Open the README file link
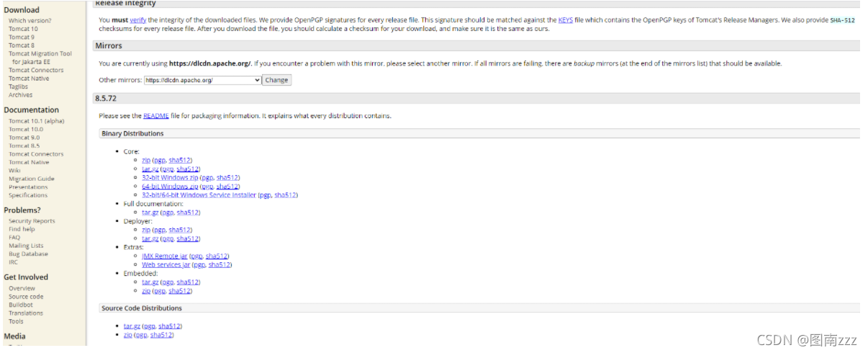The height and width of the screenshot is (353, 868). [156, 115]
